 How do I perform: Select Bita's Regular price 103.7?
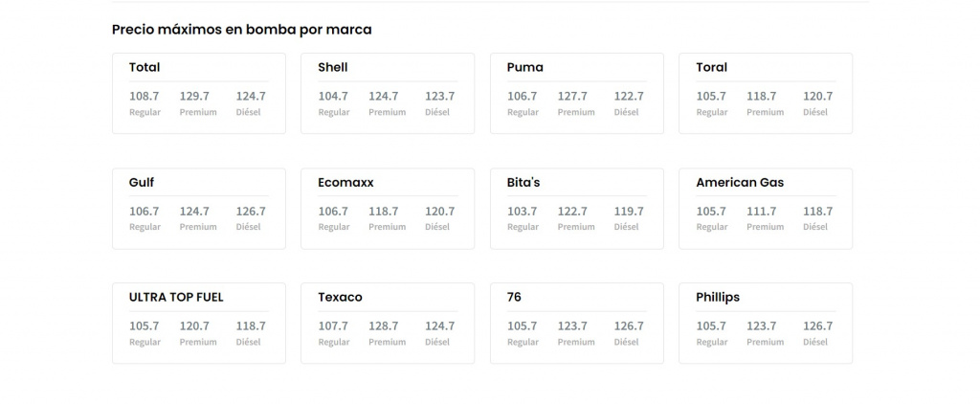pyautogui.click(x=523, y=212)
